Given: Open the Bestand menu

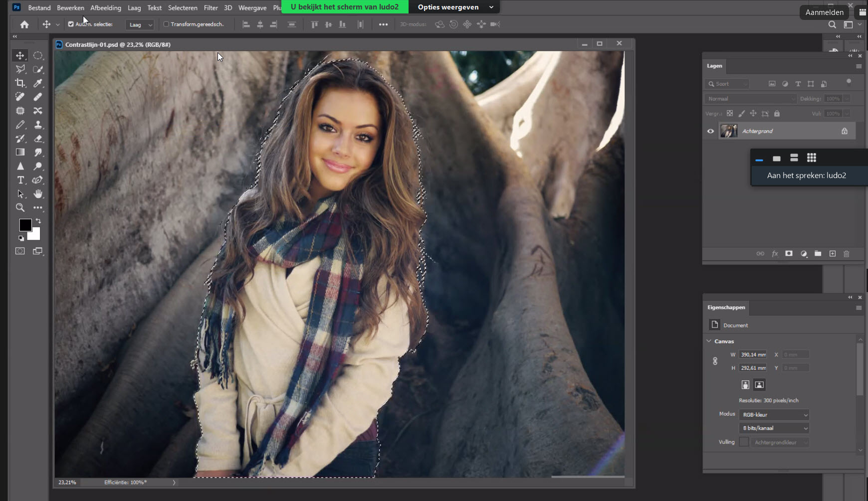Looking at the screenshot, I should tap(39, 7).
